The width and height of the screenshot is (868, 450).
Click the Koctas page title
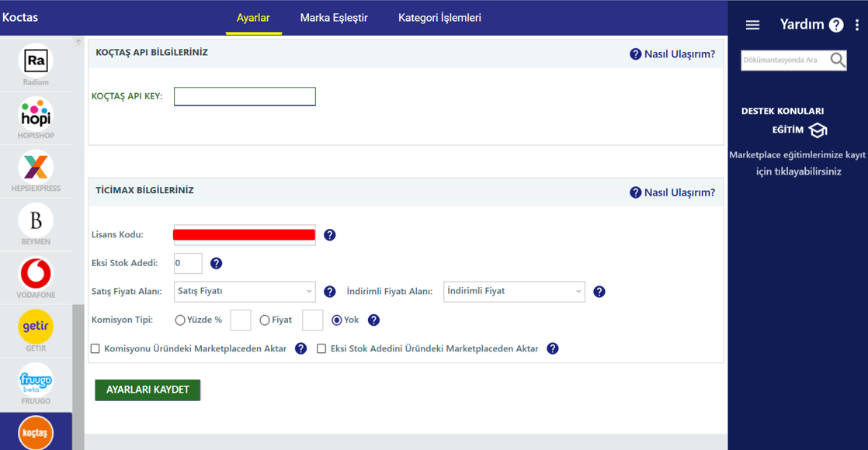(20, 17)
